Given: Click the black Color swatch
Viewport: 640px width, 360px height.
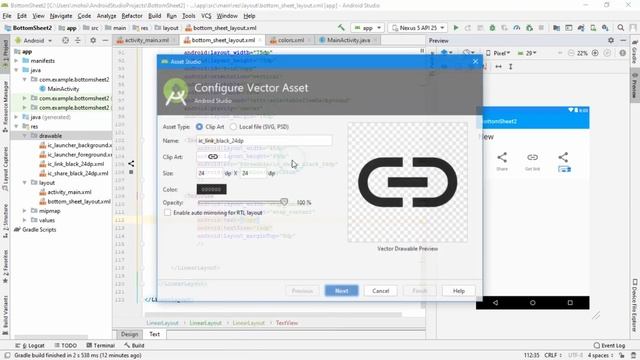Looking at the screenshot, I should [x=211, y=189].
